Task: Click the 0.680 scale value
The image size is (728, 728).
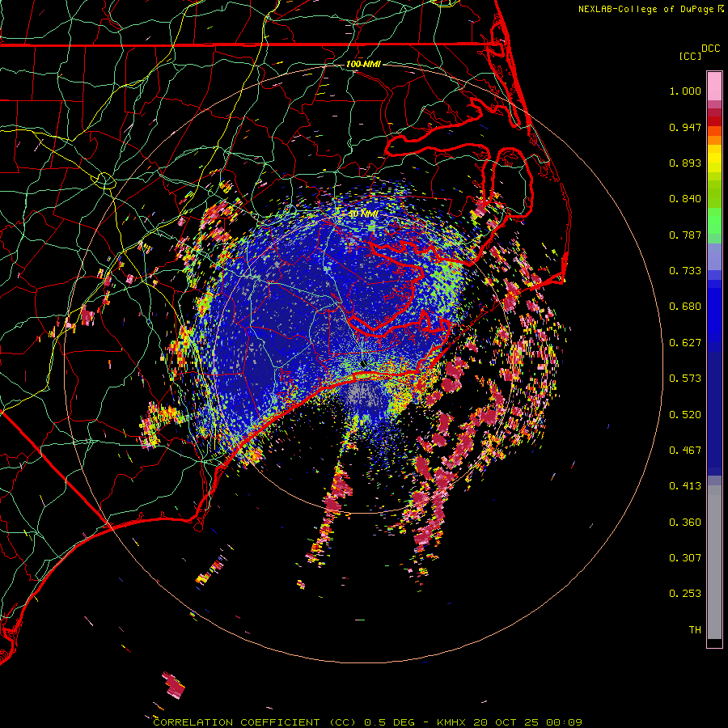Action: pyautogui.click(x=685, y=307)
